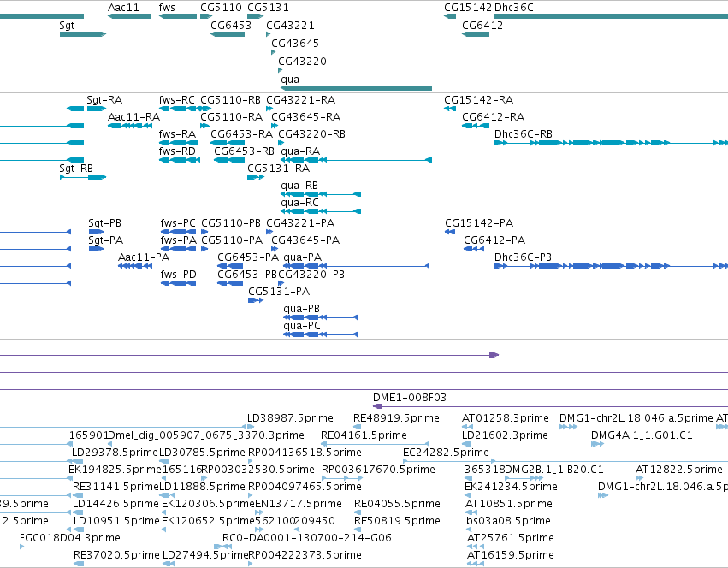The image size is (728, 568).
Task: Select EST FGC018D04.3prime
Action: click(121, 547)
